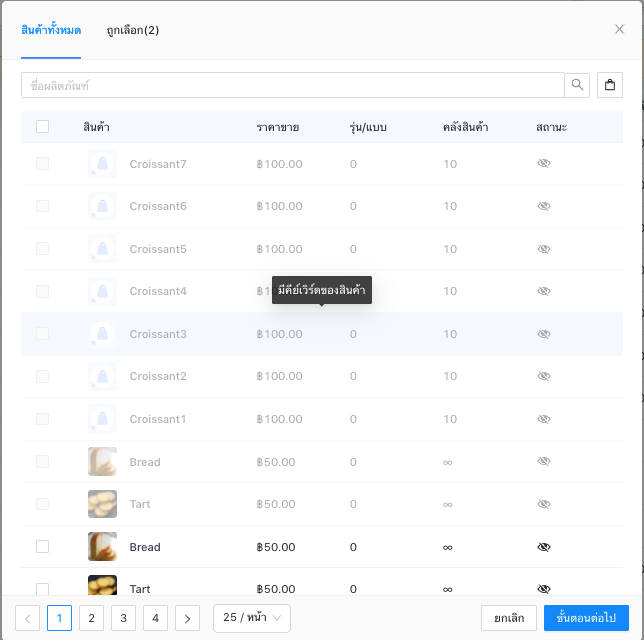This screenshot has width=644, height=640.
Task: Check the Croissant2 row checkbox
Action: [x=42, y=376]
